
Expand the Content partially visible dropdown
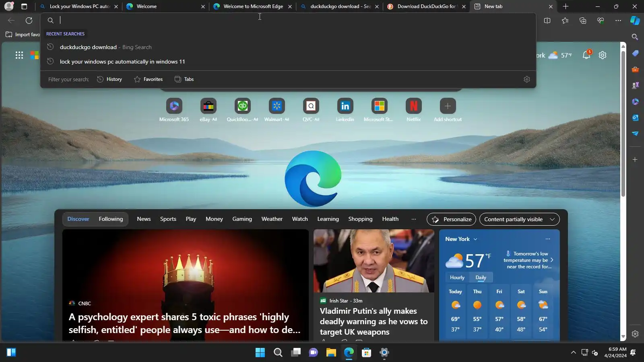[x=520, y=219]
